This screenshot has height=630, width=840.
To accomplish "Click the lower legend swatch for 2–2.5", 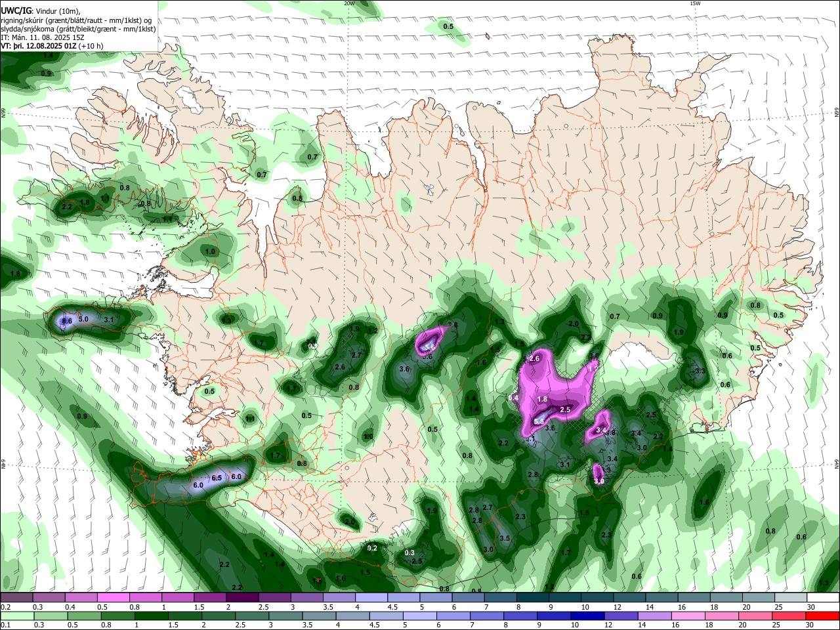I will tap(218, 616).
